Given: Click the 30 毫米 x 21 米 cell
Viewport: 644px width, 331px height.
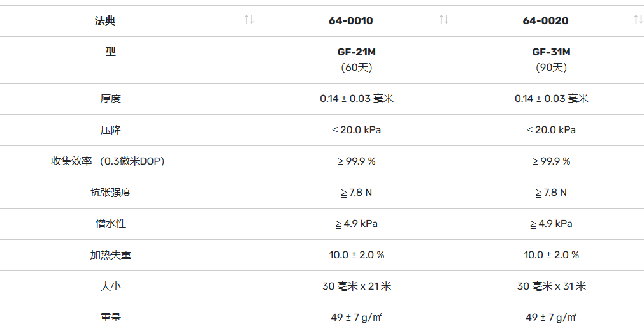Looking at the screenshot, I should point(357,286).
